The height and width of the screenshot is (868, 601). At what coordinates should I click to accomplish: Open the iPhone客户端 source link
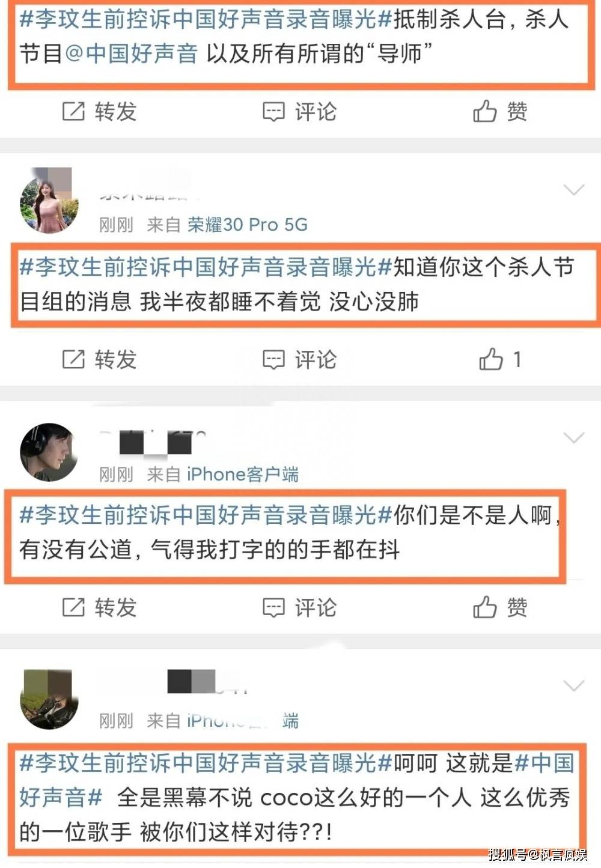click(x=243, y=475)
